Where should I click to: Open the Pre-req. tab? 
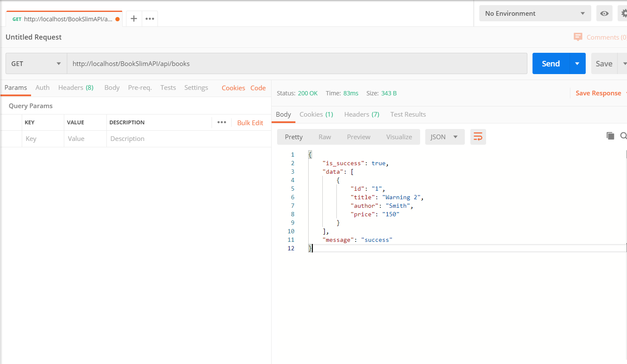click(x=140, y=87)
